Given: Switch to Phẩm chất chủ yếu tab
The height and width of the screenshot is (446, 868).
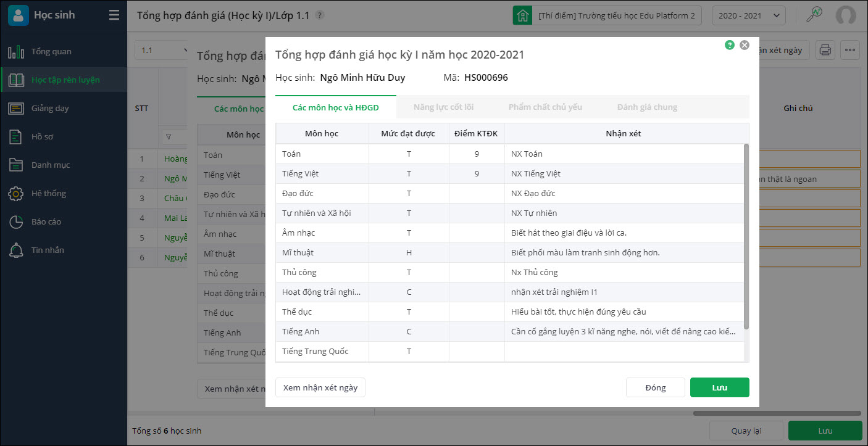Looking at the screenshot, I should 545,107.
